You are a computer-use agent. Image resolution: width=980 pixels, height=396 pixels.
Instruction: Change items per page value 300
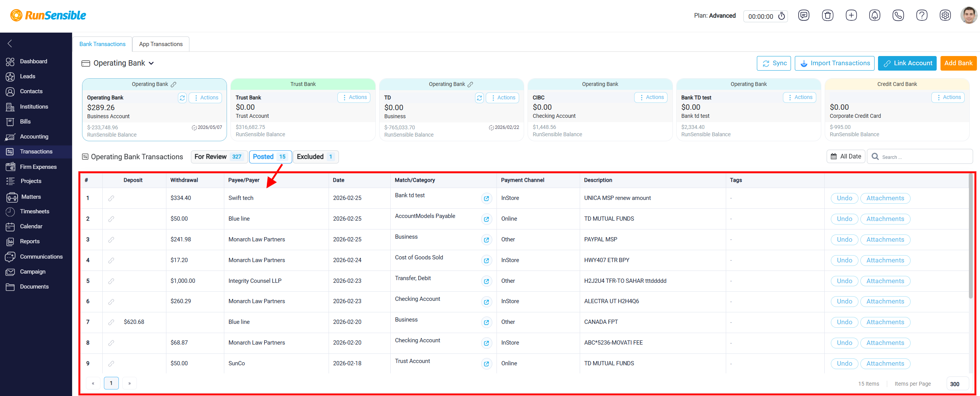coord(957,384)
